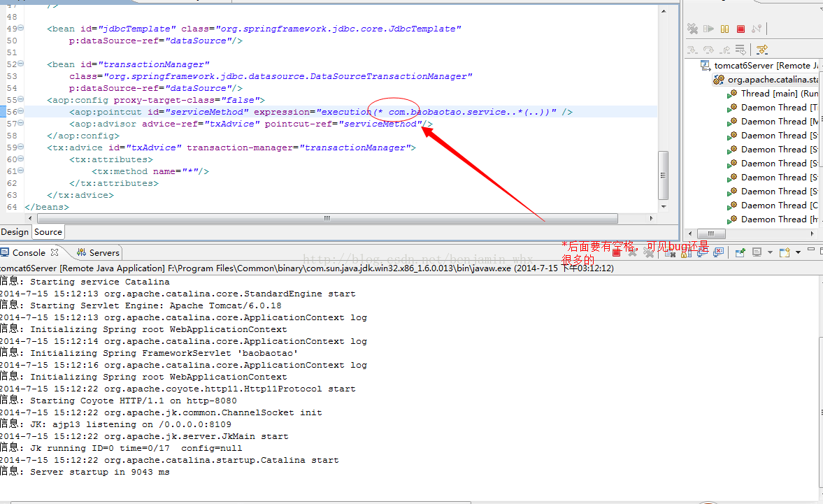Screen dimensions: 823x504
Task: Click editor scrollbar up arrow
Action: point(664,10)
